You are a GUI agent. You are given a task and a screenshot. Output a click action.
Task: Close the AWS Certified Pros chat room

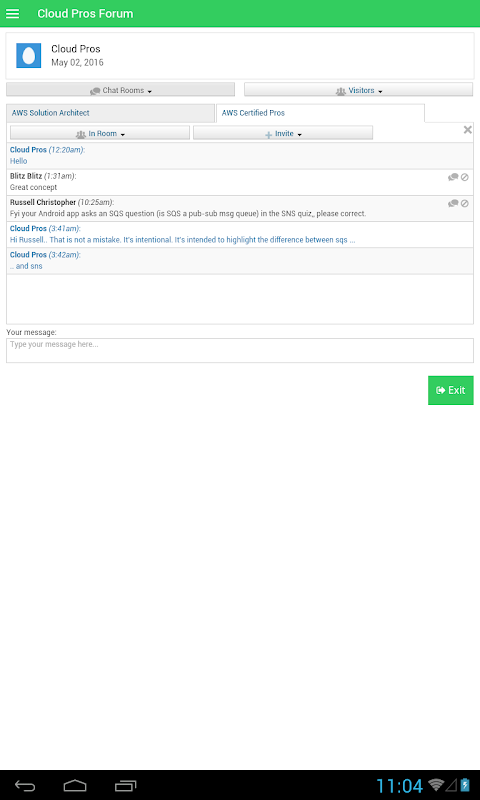coord(467,130)
